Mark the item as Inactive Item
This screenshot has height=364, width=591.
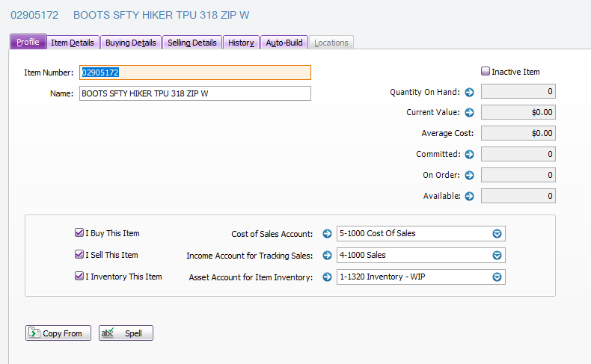click(x=486, y=72)
